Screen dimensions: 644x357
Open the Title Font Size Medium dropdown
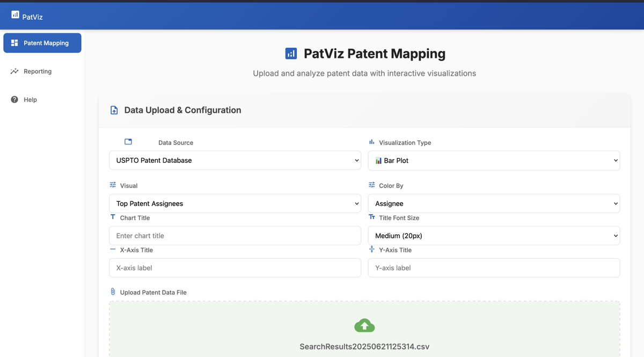[494, 236]
